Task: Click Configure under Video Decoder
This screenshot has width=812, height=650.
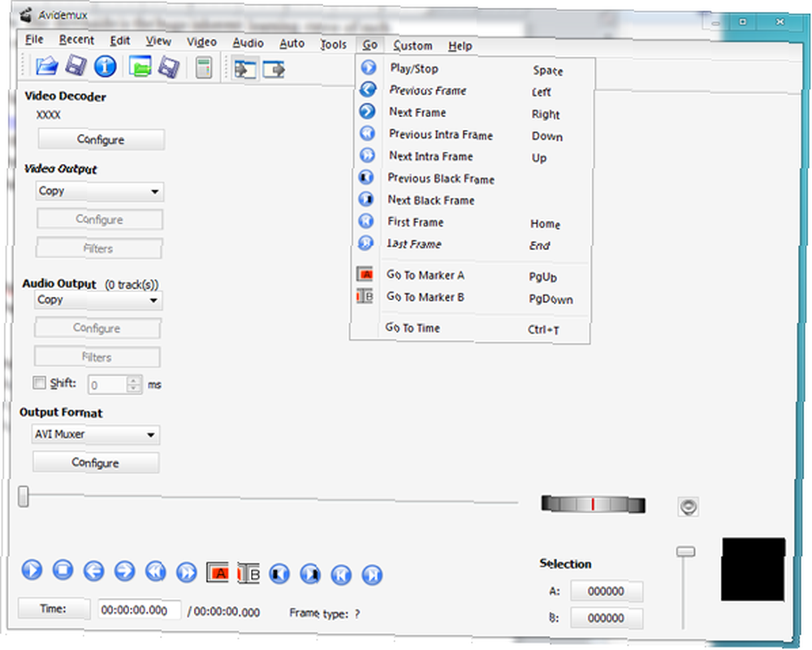Action: pyautogui.click(x=101, y=140)
